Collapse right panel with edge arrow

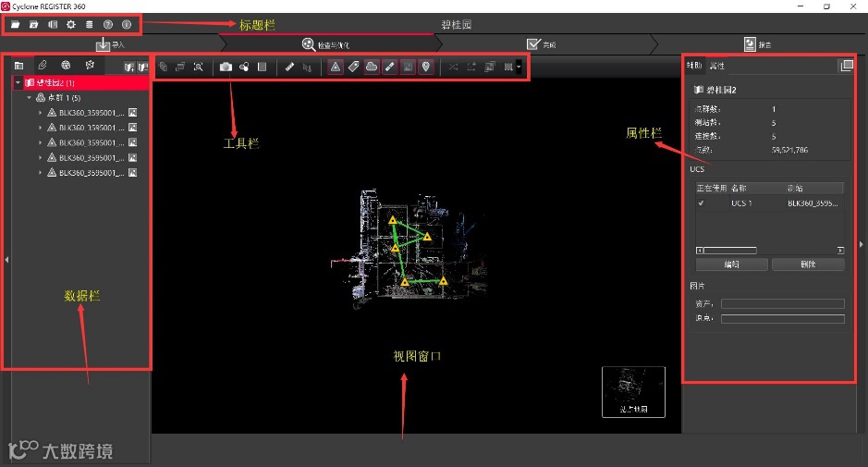click(862, 244)
